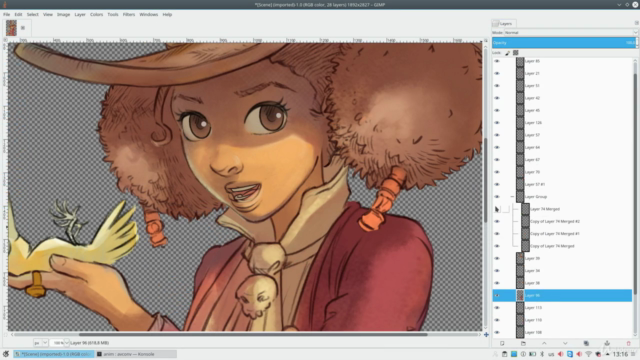The width and height of the screenshot is (640, 360).
Task: Show Layer 74 Merged via visibility box
Action: click(497, 209)
